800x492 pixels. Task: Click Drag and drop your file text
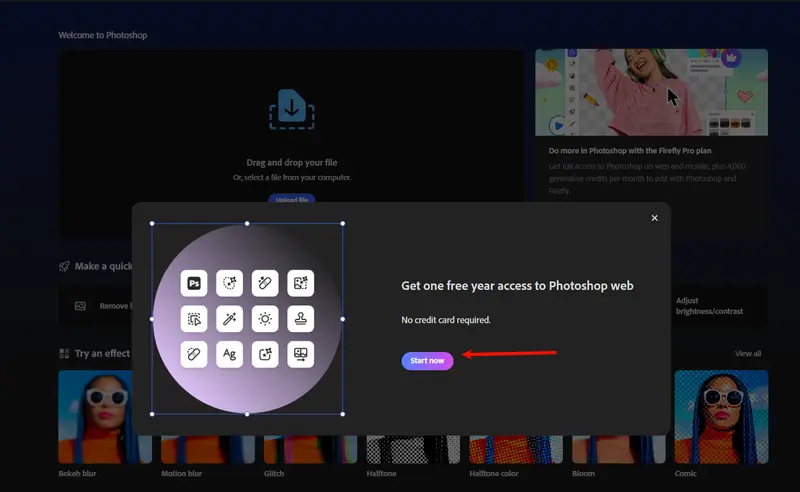coord(292,162)
